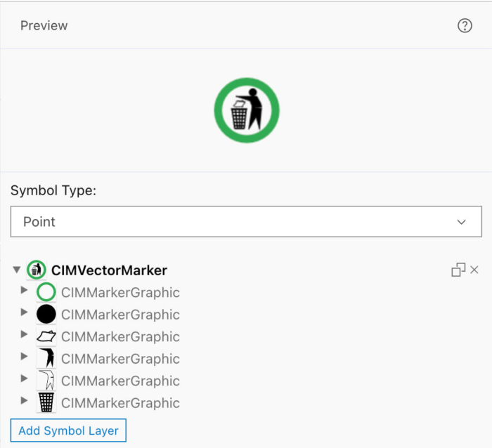Screen dimensions: 492x448
Task: Collapse the CIMVectorMarker tree node
Action: click(x=17, y=270)
